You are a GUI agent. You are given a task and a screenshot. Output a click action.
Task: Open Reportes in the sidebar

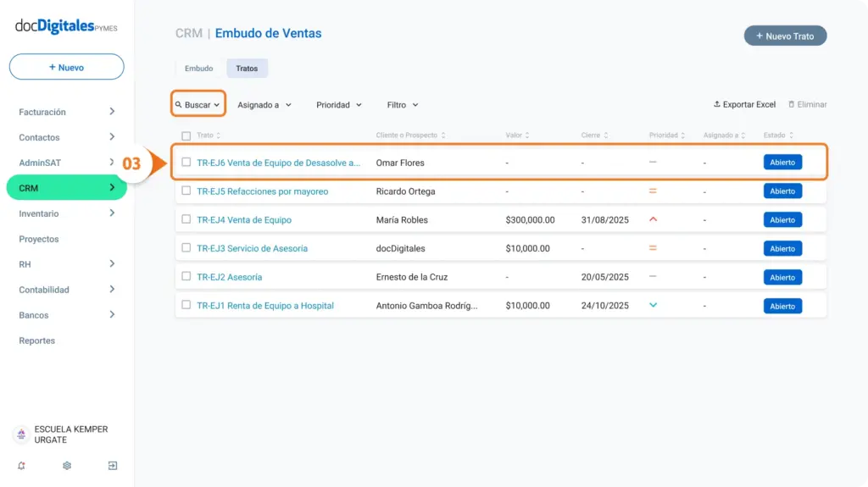click(x=37, y=340)
